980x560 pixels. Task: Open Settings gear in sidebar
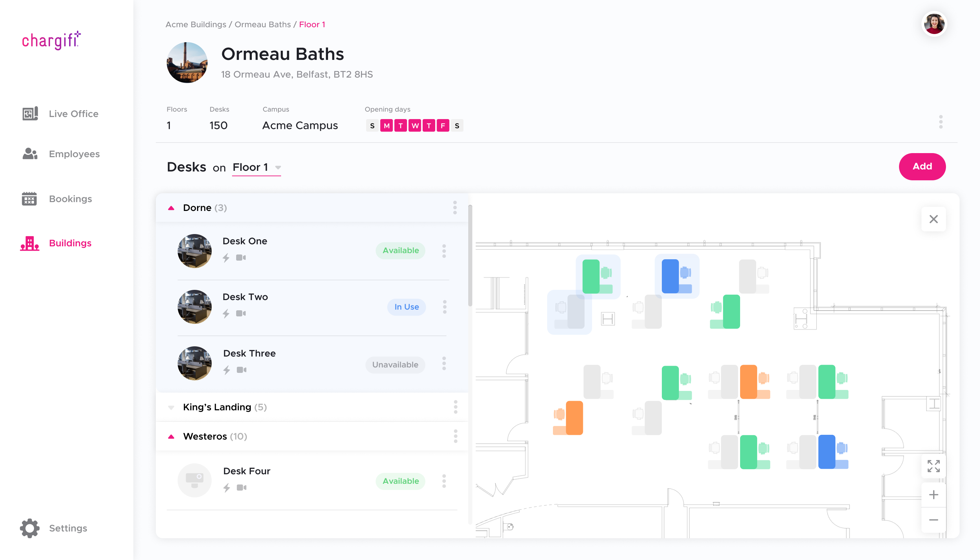coord(30,528)
